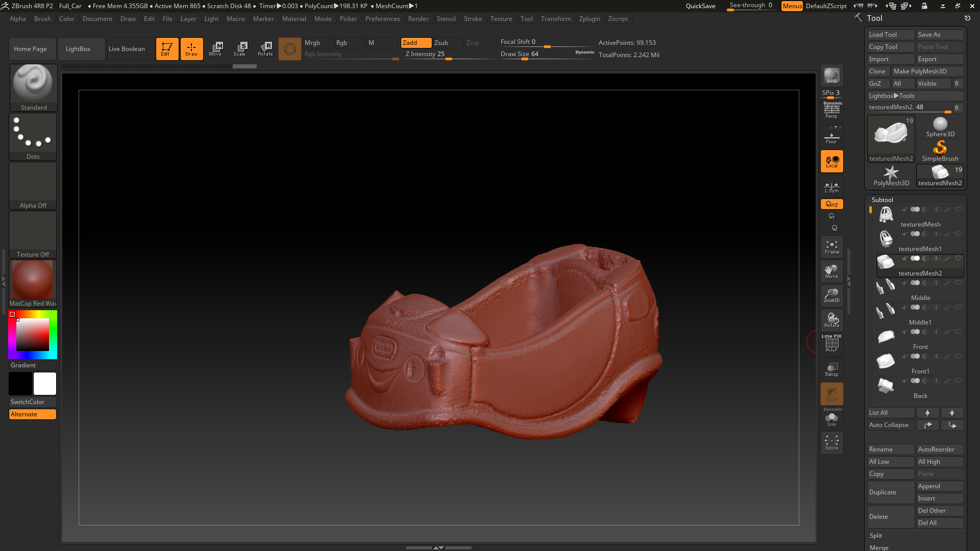This screenshot has width=980, height=551.
Task: Collapse the Subtool section header
Action: [x=882, y=200]
